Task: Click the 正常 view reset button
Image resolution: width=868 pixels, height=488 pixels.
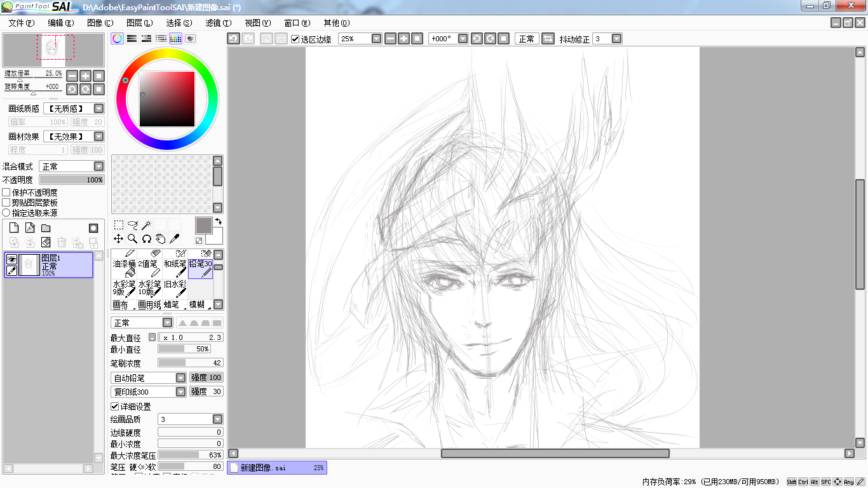Action: (526, 39)
